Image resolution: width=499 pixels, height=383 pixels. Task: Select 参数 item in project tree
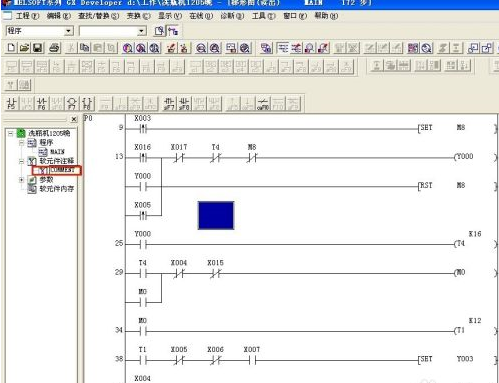(47, 180)
